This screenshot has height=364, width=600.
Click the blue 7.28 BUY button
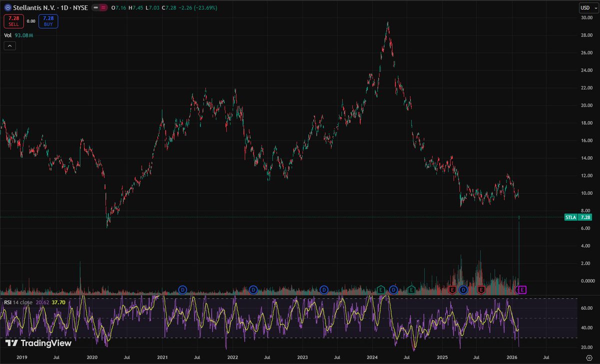pyautogui.click(x=49, y=21)
